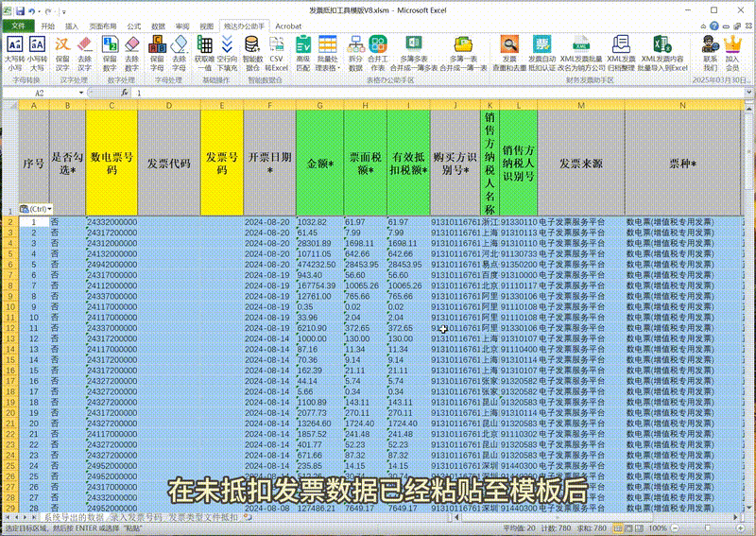Click the 多簿多表 merge workbooks icon
The width and height of the screenshot is (756, 536).
[x=414, y=44]
